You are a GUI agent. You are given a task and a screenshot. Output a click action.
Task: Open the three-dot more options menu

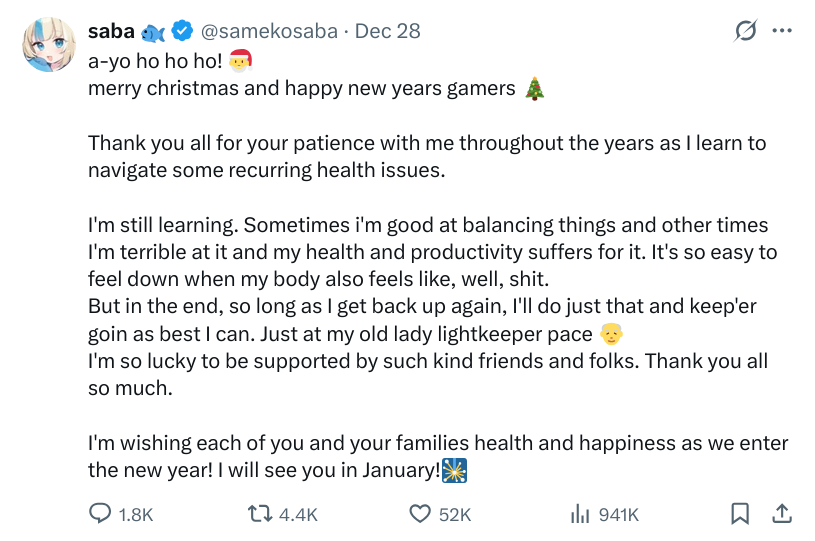coord(782,31)
